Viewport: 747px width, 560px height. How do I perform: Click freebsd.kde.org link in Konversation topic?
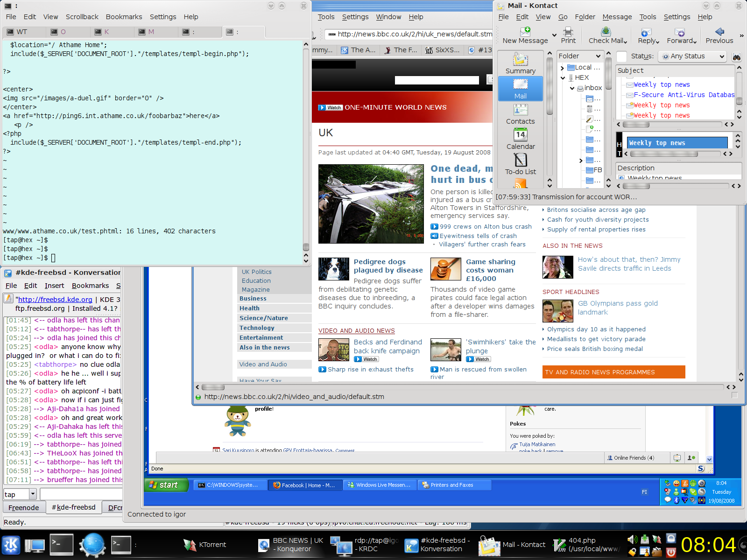[x=55, y=300]
